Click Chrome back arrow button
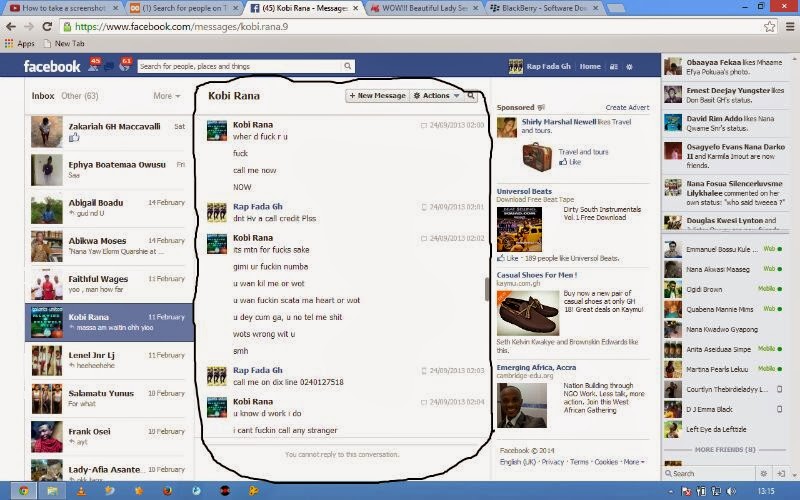The image size is (800, 500). [x=11, y=27]
